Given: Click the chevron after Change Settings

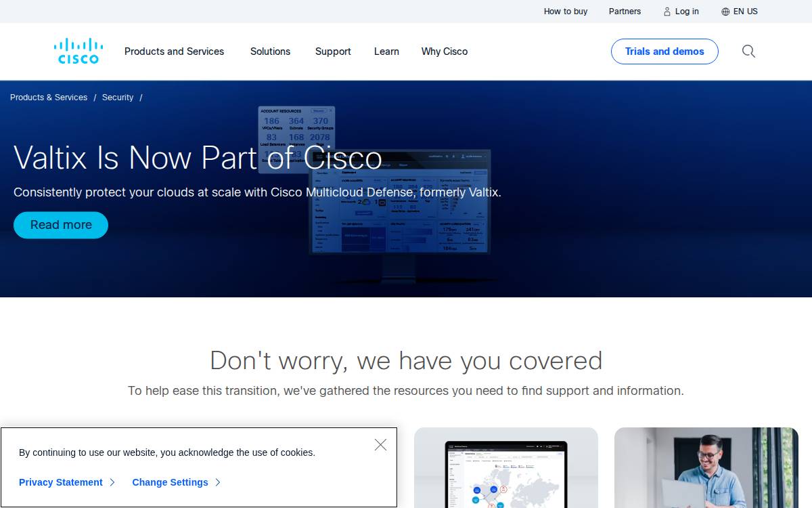Looking at the screenshot, I should pyautogui.click(x=218, y=482).
